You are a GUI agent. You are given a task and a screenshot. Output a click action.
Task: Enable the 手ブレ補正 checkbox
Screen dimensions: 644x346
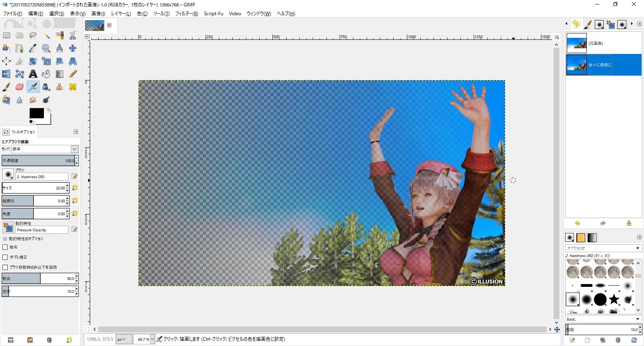point(5,257)
